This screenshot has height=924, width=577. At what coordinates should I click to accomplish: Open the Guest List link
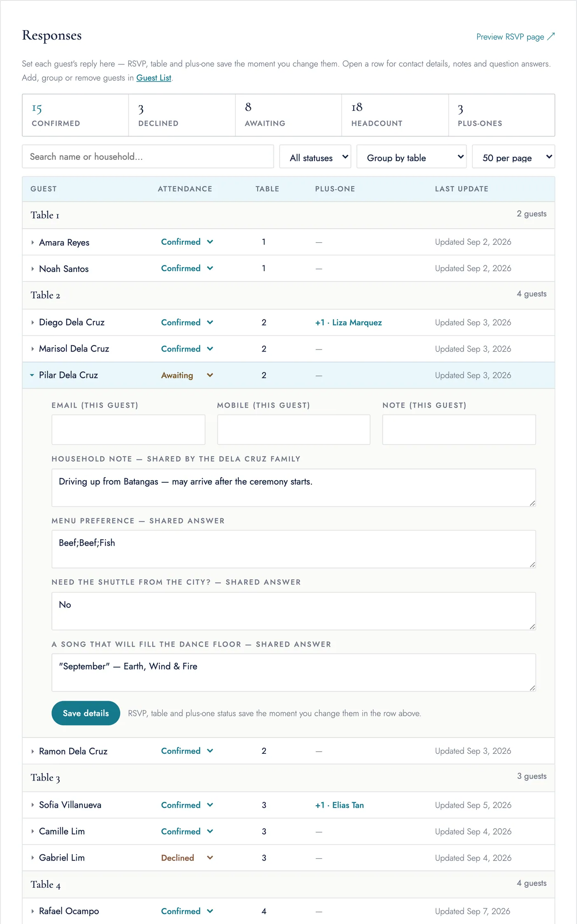point(154,78)
